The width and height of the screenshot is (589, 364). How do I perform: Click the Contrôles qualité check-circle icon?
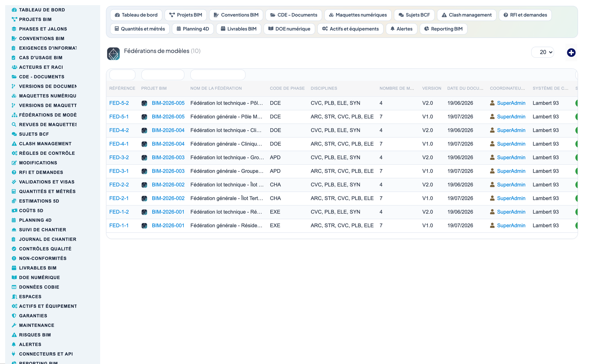coord(14,249)
